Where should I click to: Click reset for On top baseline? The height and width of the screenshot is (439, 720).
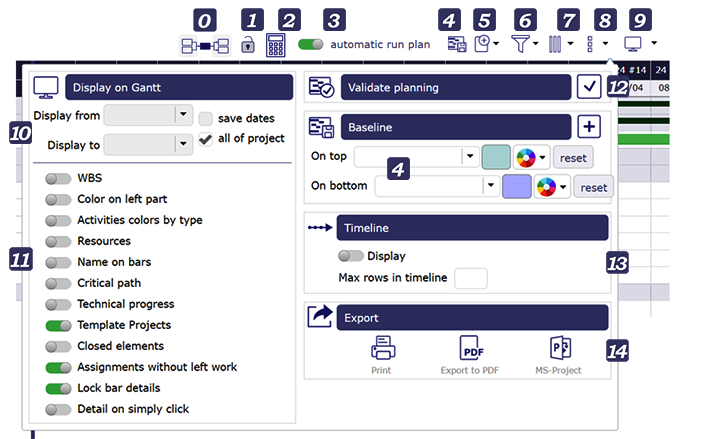573,158
